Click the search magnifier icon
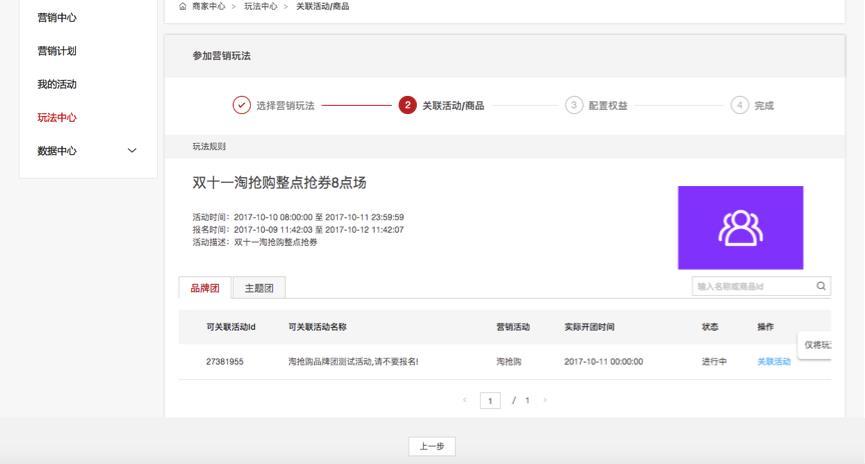865x464 pixels. tap(821, 286)
